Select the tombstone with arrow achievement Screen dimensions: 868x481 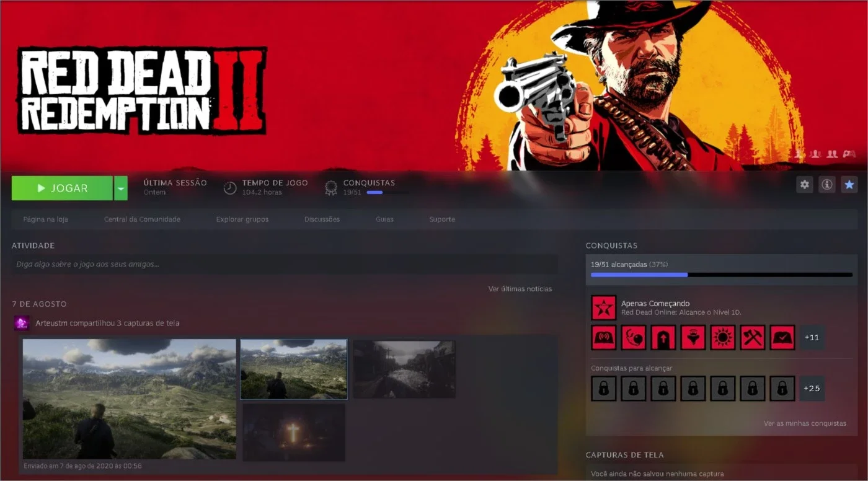663,337
